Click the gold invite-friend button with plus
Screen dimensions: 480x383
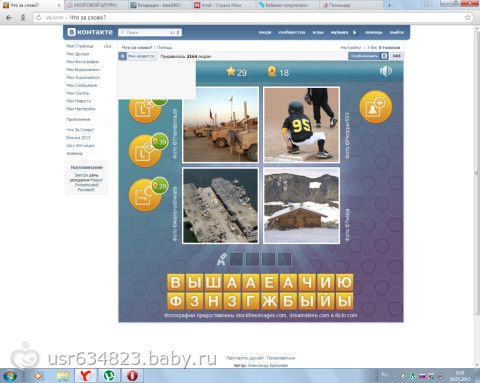click(x=376, y=107)
